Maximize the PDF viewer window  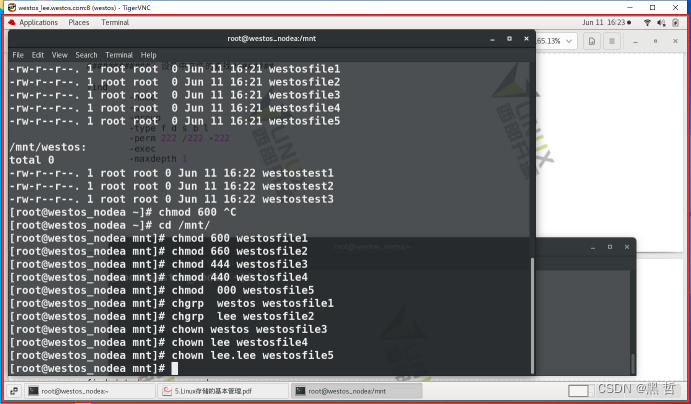click(x=655, y=41)
